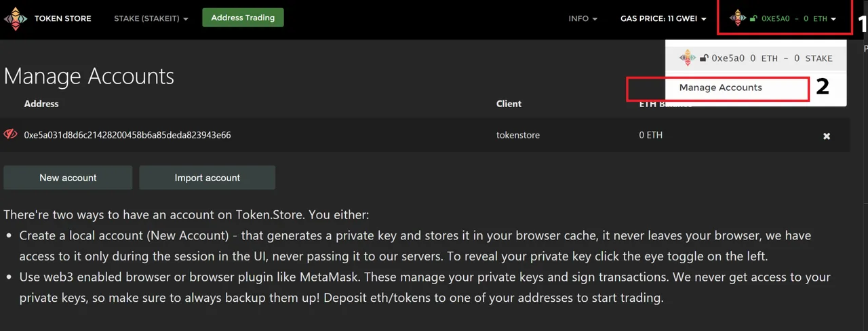Viewport: 868px width, 331px height.
Task: Remove account with the X icon
Action: (827, 136)
